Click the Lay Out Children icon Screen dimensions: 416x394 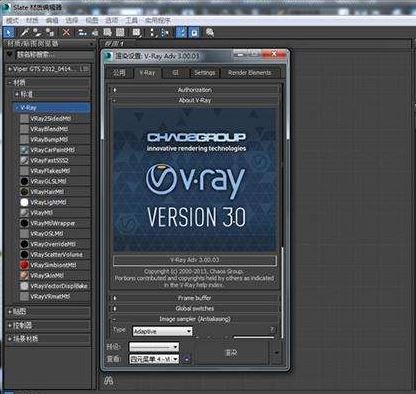click(165, 32)
